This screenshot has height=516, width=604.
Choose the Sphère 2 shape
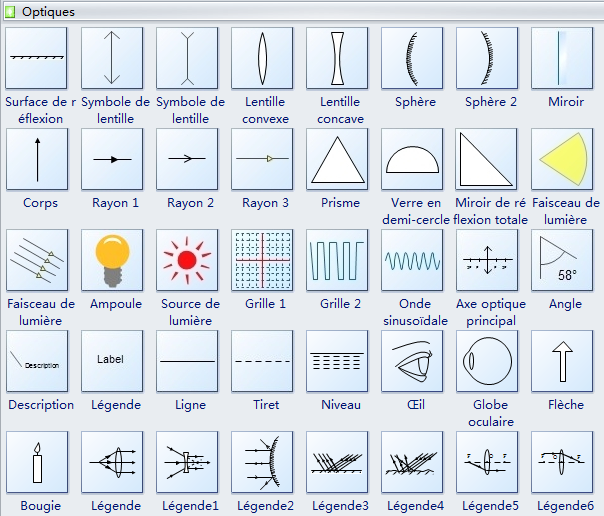tap(487, 58)
